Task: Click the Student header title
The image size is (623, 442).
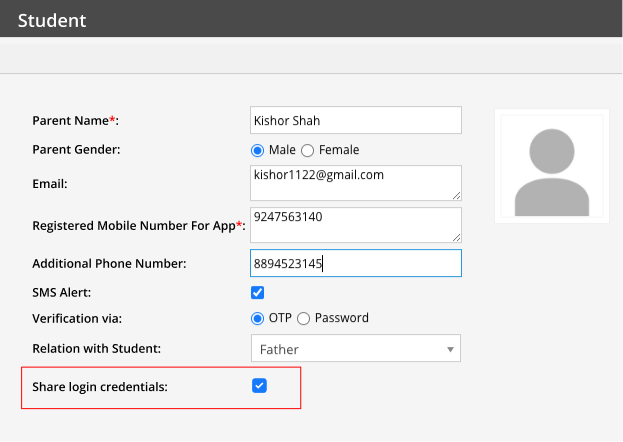Action: coord(52,19)
